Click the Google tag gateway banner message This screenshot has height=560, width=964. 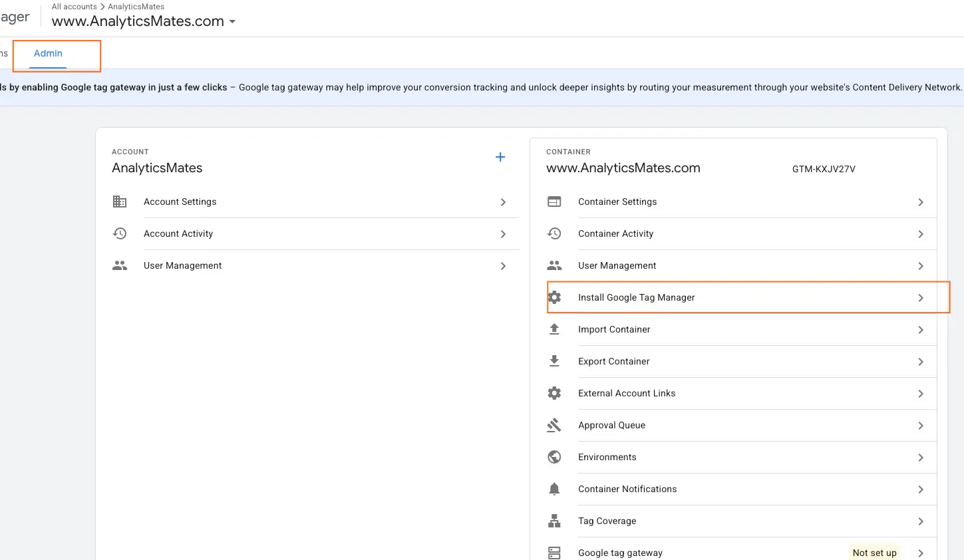pos(482,87)
